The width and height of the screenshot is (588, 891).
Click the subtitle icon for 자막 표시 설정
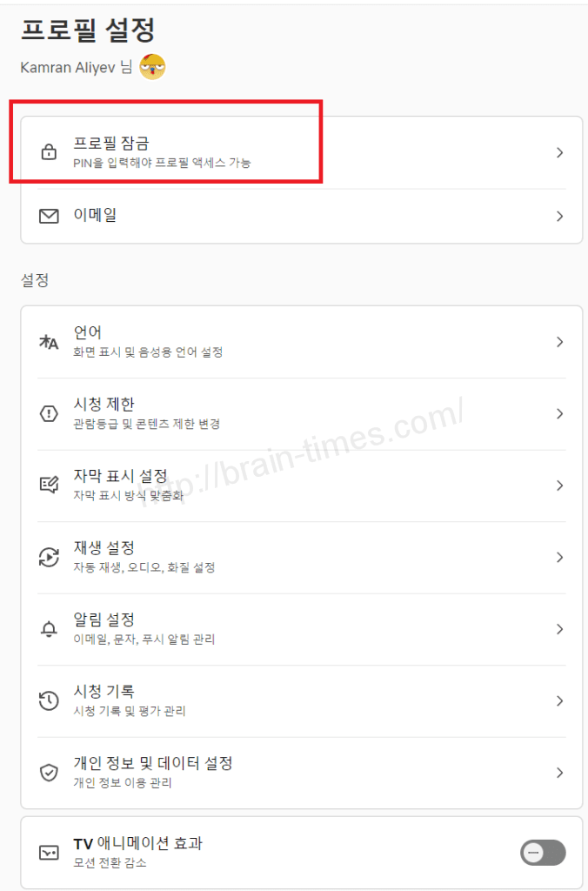click(x=50, y=486)
